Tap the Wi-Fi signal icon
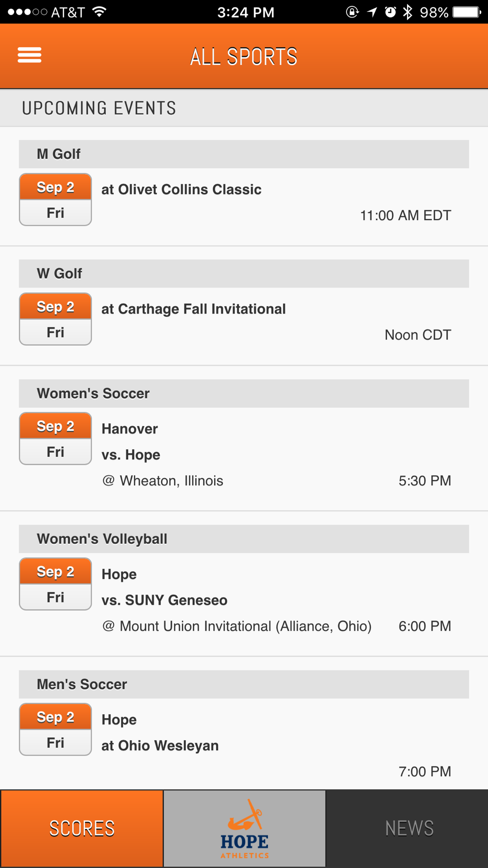 [100, 12]
